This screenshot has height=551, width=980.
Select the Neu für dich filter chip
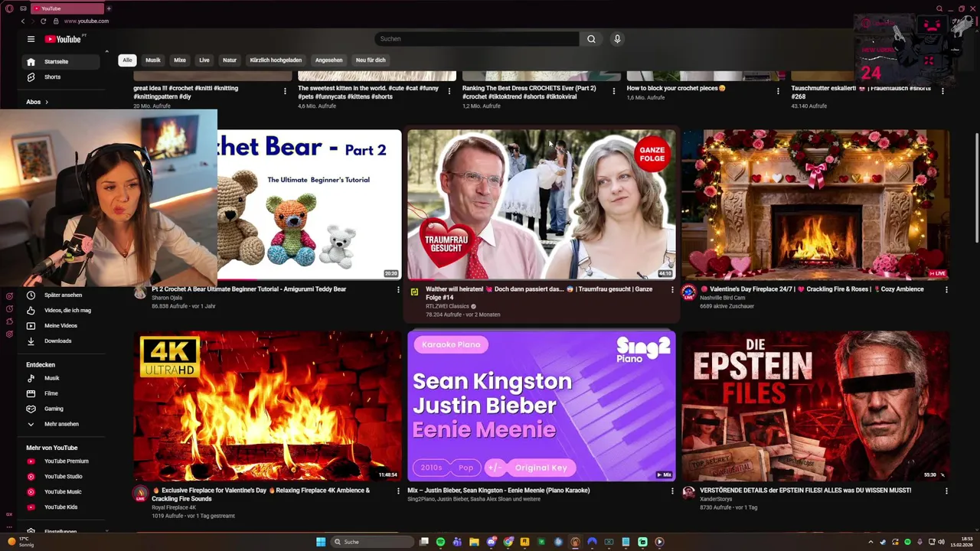[371, 60]
